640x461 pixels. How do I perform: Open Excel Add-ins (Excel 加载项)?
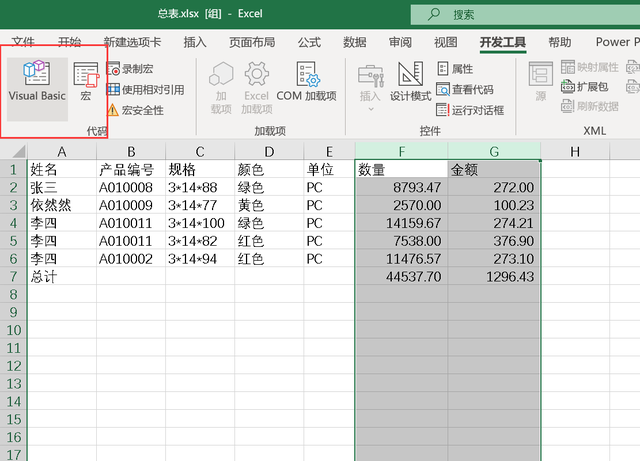pos(256,88)
